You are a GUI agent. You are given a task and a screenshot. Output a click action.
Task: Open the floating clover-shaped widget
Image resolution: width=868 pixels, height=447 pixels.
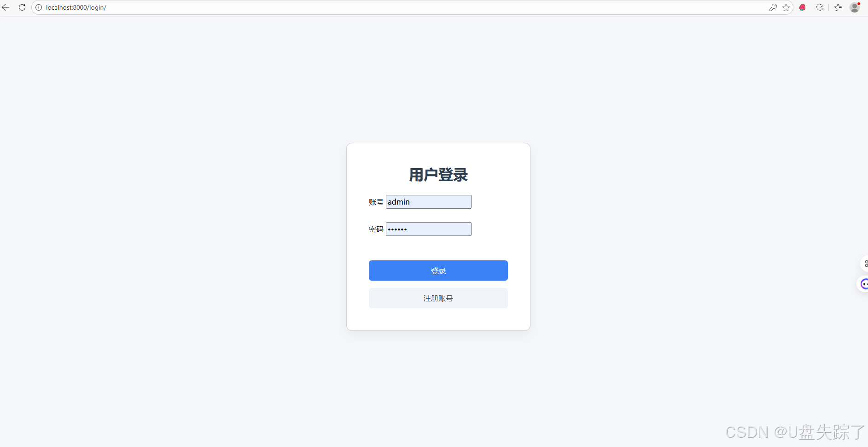click(x=865, y=264)
